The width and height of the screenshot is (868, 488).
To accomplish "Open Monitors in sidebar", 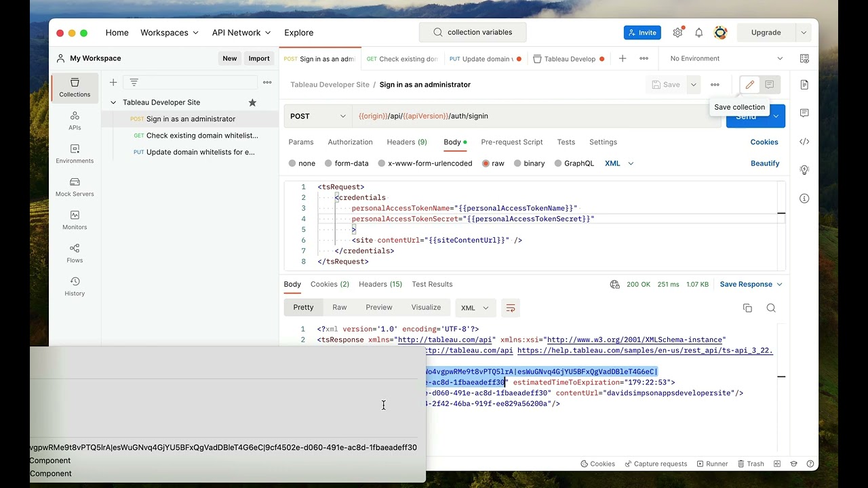I will coord(75,220).
